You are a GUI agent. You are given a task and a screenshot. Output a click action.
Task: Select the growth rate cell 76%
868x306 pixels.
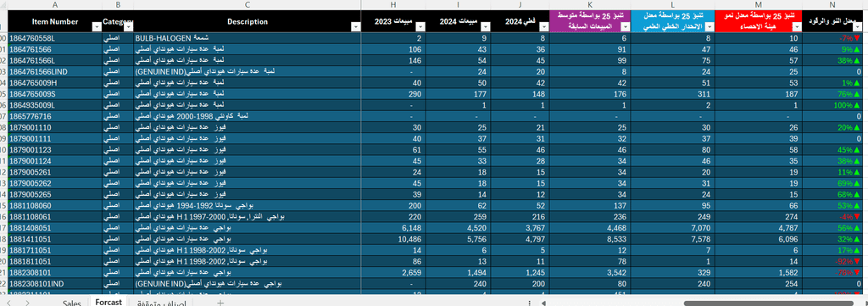point(832,93)
